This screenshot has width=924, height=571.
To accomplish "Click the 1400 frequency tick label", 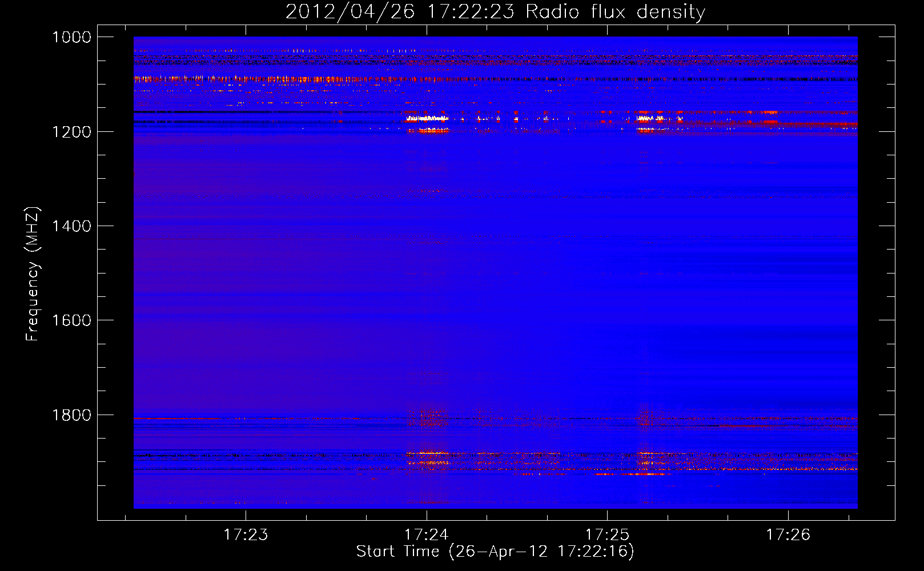I will click(x=72, y=226).
